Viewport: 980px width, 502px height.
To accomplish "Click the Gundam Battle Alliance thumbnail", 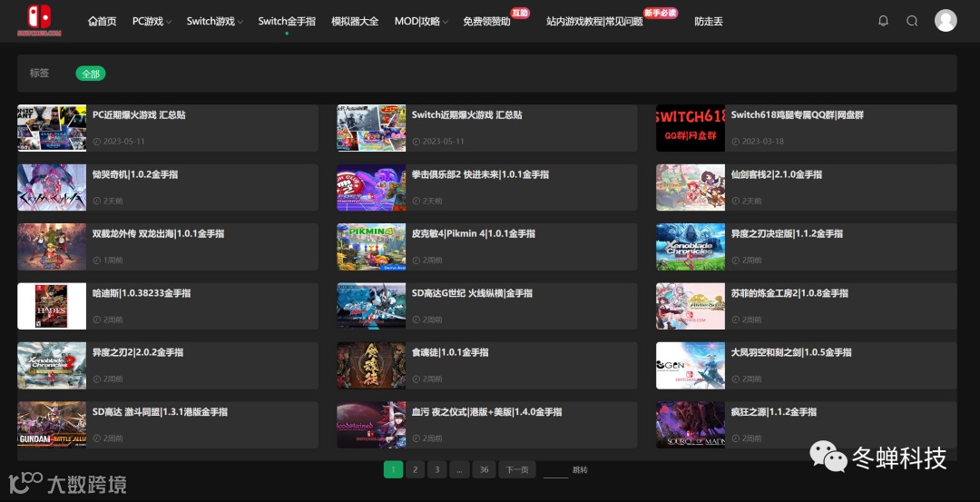I will 52,425.
